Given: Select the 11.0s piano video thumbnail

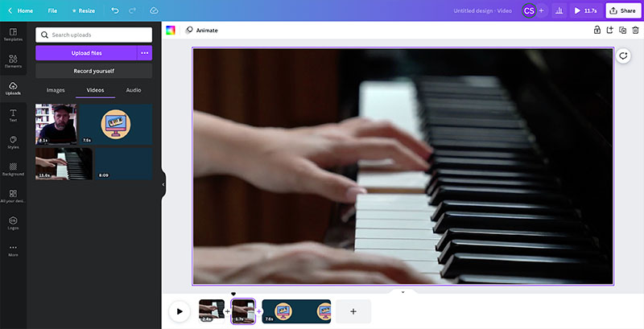Looking at the screenshot, I should tap(64, 163).
